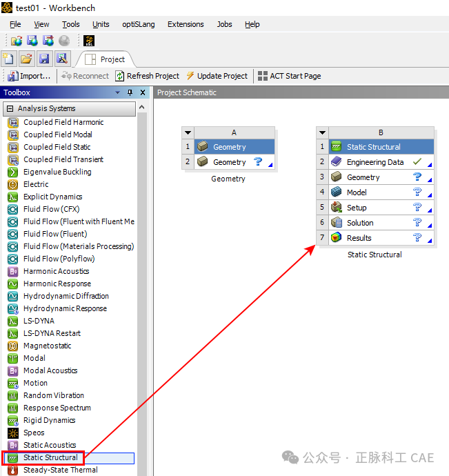Pin the Toolbox panel
The width and height of the screenshot is (449, 476).
(130, 92)
